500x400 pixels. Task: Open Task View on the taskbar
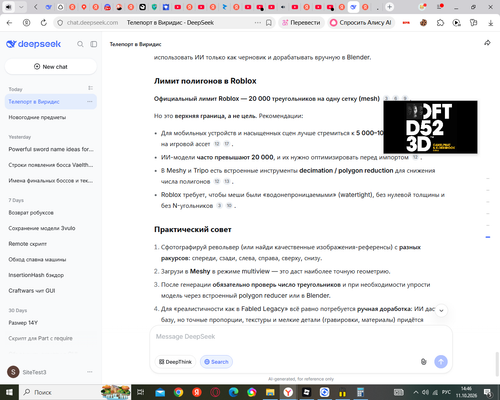point(141,392)
